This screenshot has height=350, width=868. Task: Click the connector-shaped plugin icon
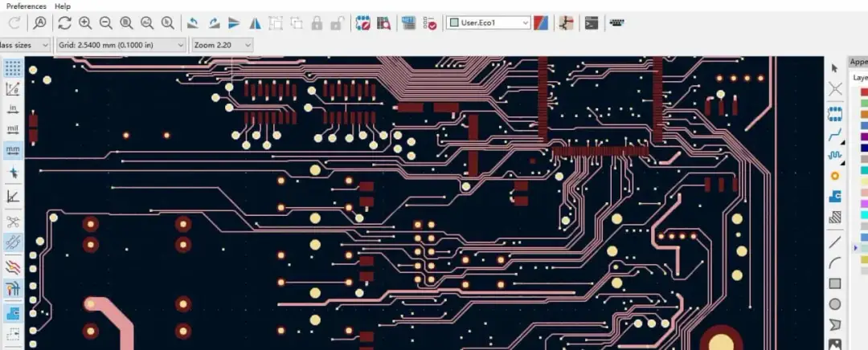617,22
